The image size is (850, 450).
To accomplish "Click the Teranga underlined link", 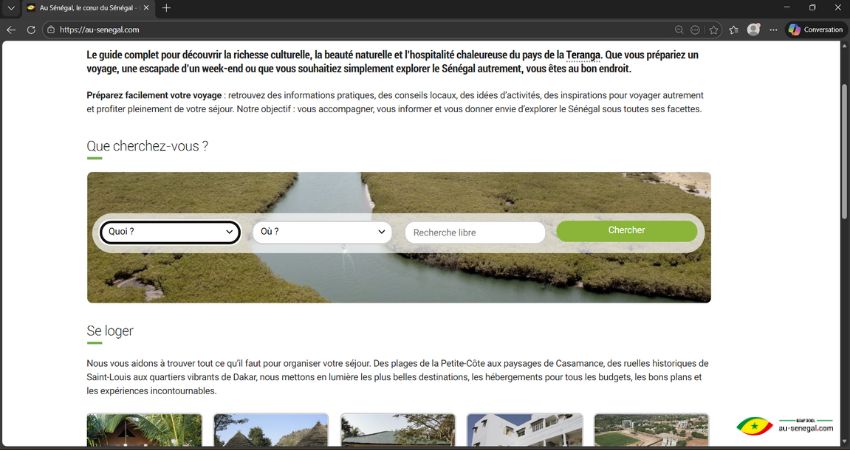I will point(583,55).
